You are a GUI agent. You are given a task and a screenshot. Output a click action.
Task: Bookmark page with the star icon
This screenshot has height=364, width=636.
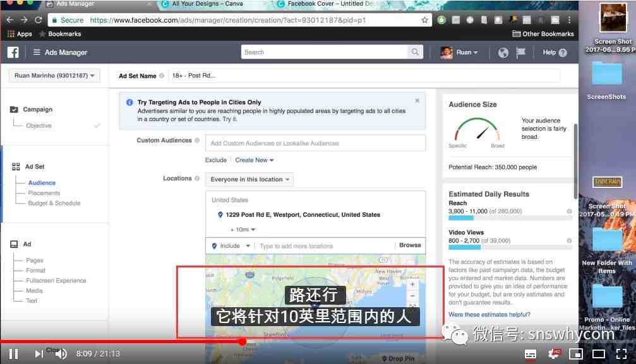pyautogui.click(x=424, y=20)
